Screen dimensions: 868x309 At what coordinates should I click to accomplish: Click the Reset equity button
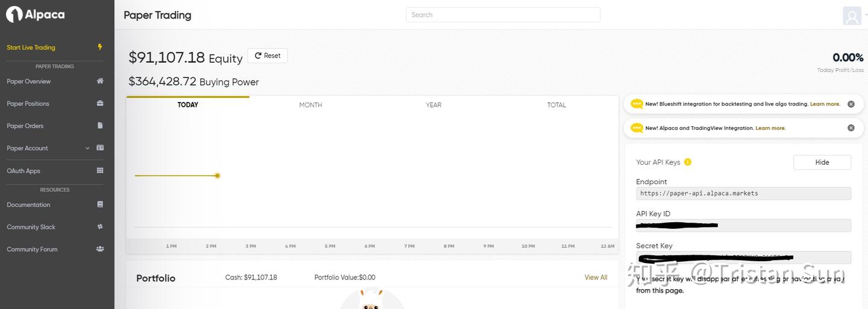(268, 56)
